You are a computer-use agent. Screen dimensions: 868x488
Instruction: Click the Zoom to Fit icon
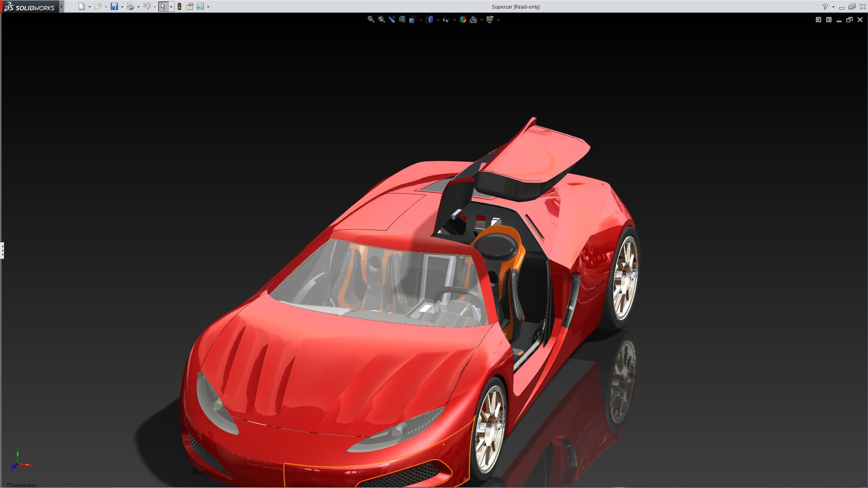371,19
